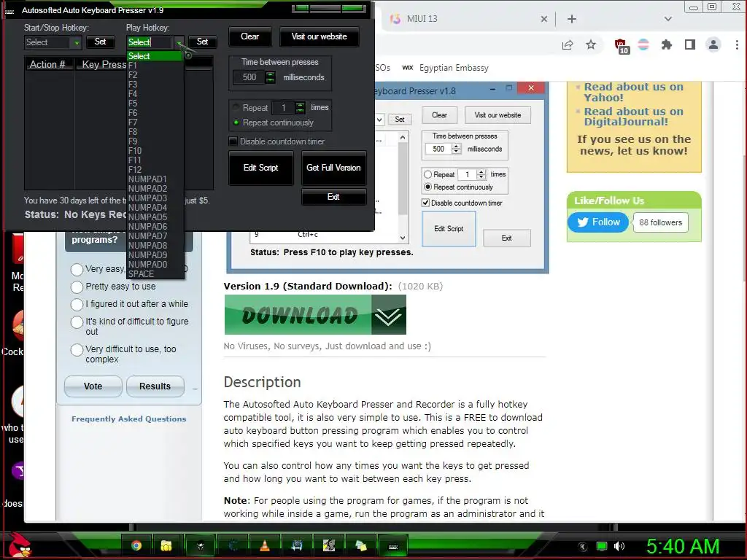747x560 pixels.
Task: Pick SPACE from the hotkey list
Action: click(x=155, y=274)
